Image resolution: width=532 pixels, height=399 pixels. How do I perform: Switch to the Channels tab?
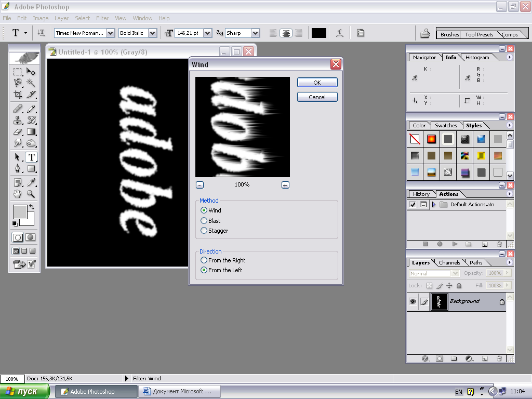coord(449,262)
